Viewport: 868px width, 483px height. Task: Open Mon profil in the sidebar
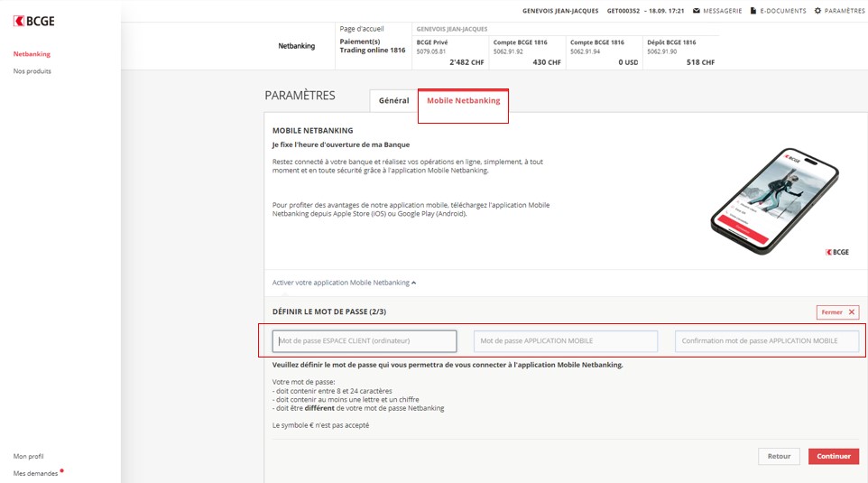(x=28, y=456)
